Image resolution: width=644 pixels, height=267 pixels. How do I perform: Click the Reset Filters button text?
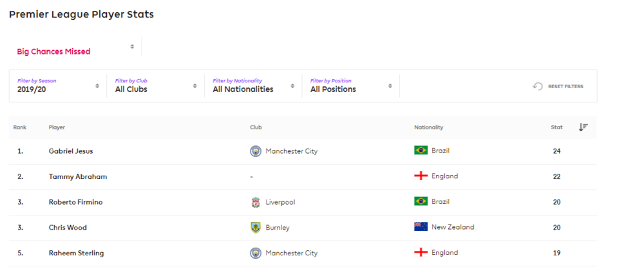tap(565, 87)
